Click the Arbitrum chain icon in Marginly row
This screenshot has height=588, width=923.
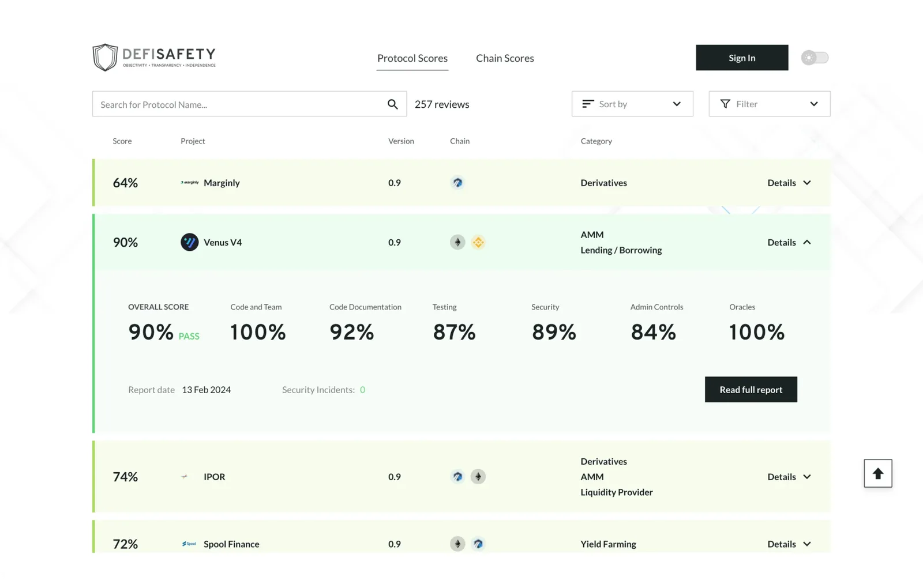(457, 183)
